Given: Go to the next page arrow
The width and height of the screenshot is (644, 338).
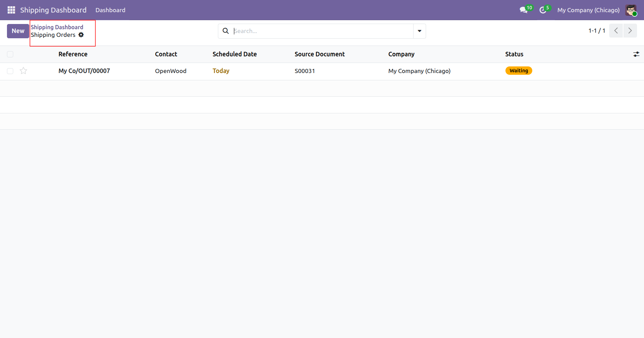Looking at the screenshot, I should pos(630,31).
